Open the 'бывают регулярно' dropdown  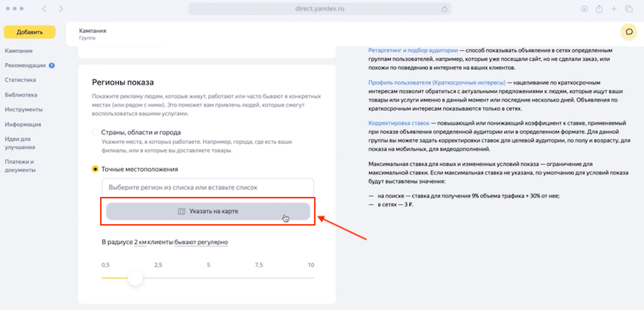pos(201,243)
